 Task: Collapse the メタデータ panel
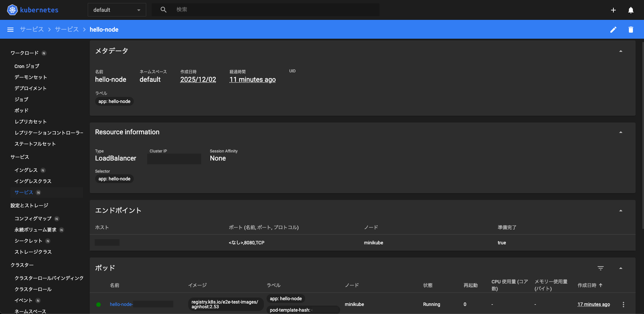(620, 51)
